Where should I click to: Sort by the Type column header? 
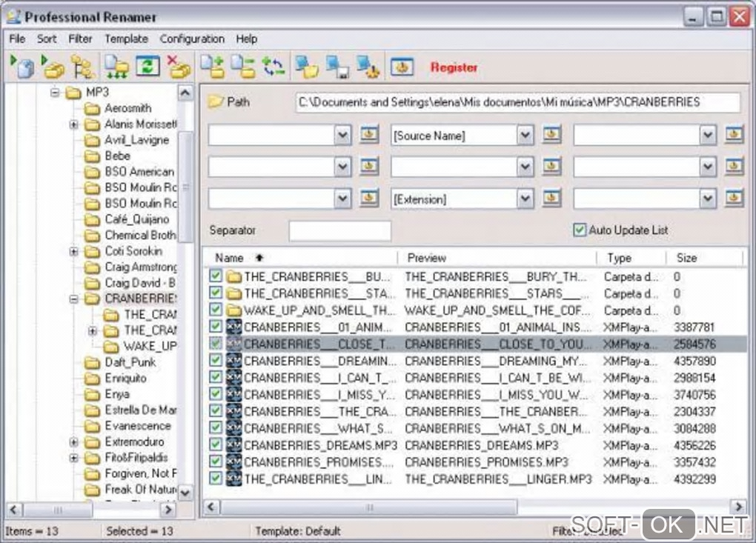point(631,258)
